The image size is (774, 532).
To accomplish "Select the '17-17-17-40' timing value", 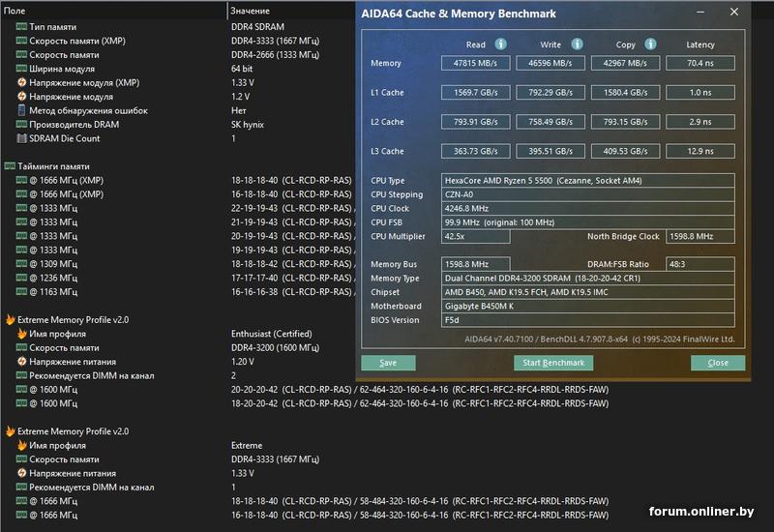I will coord(254,278).
